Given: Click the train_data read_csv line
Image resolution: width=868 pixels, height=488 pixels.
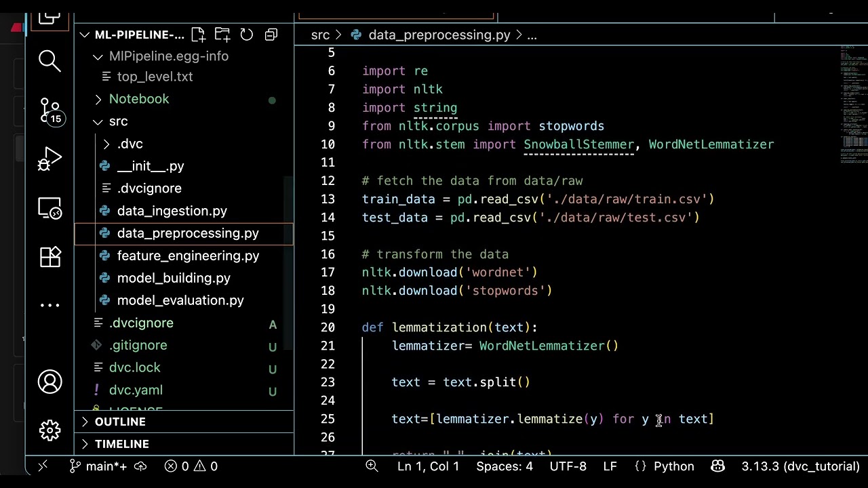Looking at the screenshot, I should tap(538, 199).
